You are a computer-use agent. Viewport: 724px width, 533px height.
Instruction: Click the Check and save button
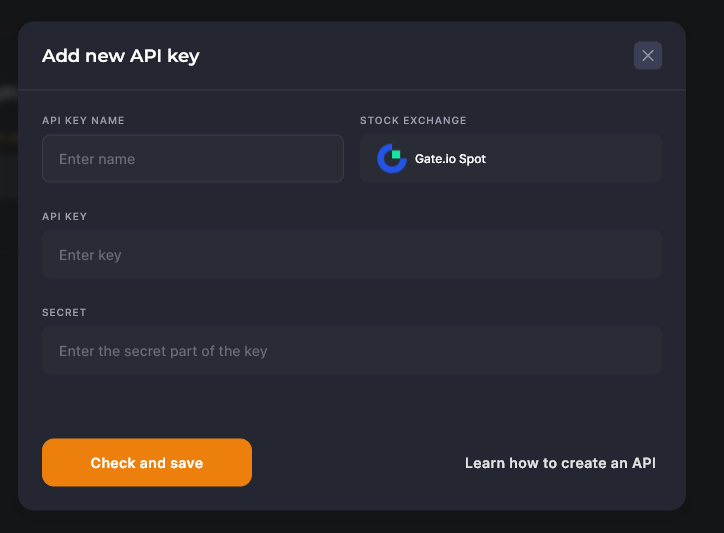click(x=147, y=462)
